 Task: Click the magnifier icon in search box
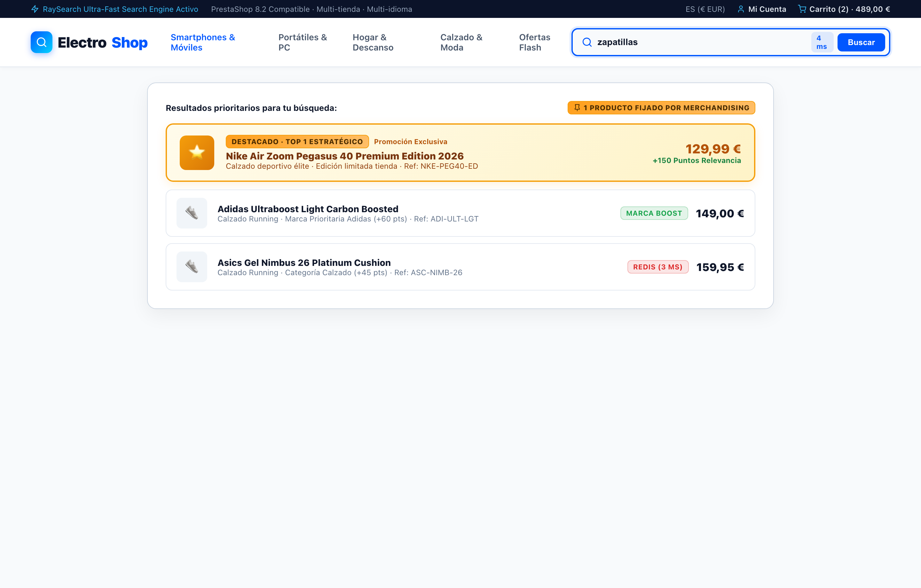pyautogui.click(x=587, y=42)
